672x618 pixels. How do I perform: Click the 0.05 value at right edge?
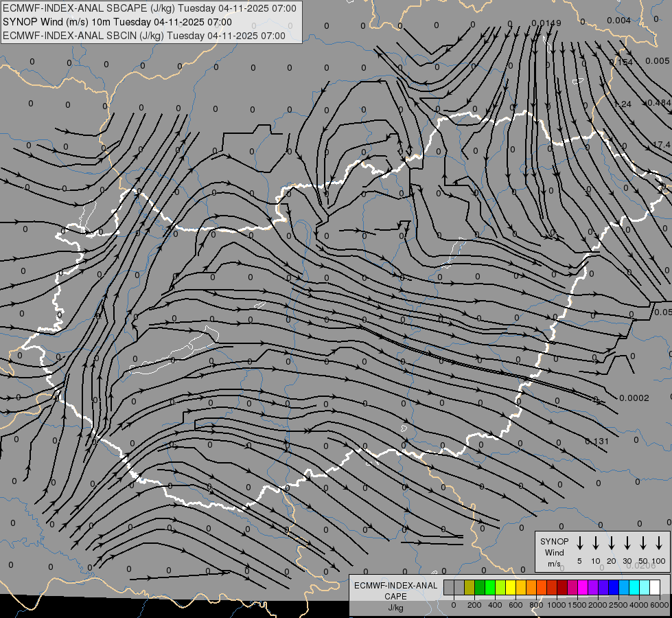(663, 312)
